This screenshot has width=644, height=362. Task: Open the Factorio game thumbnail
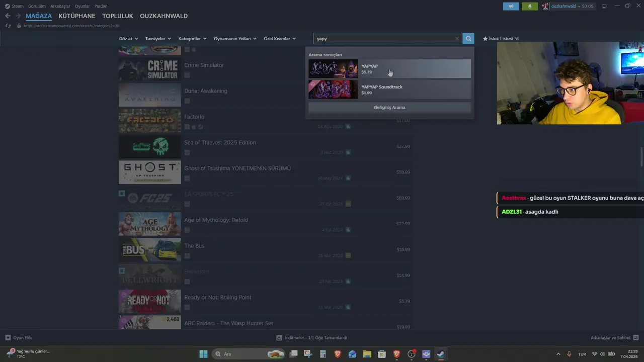coord(150,121)
